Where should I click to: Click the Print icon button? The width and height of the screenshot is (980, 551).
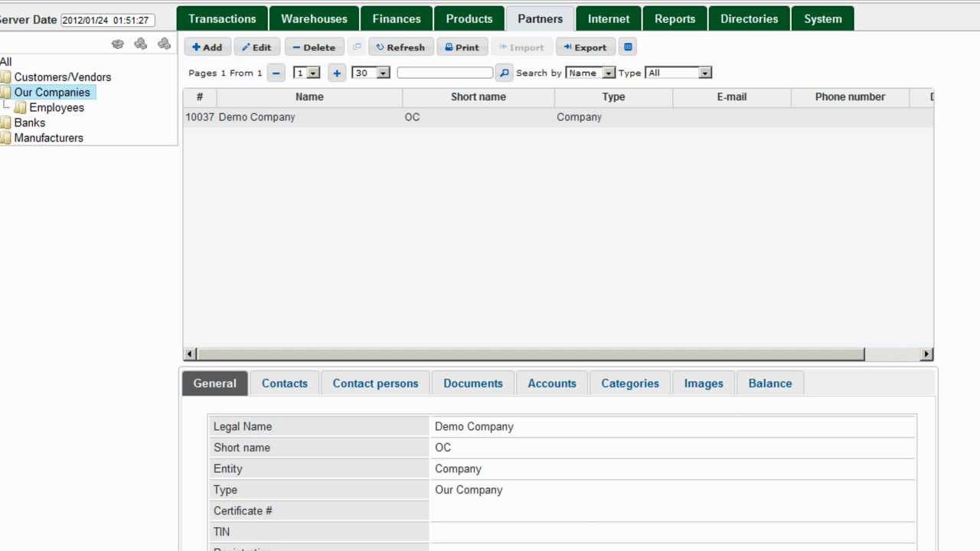tap(462, 47)
